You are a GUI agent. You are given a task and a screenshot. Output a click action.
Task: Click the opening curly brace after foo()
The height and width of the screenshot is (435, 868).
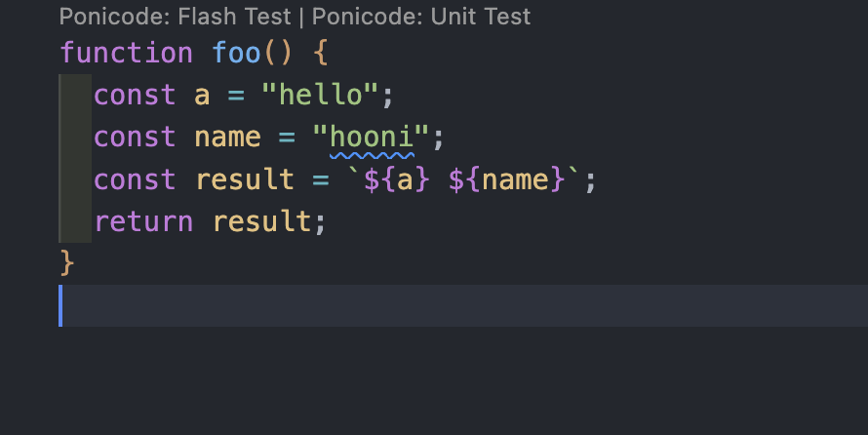click(321, 53)
